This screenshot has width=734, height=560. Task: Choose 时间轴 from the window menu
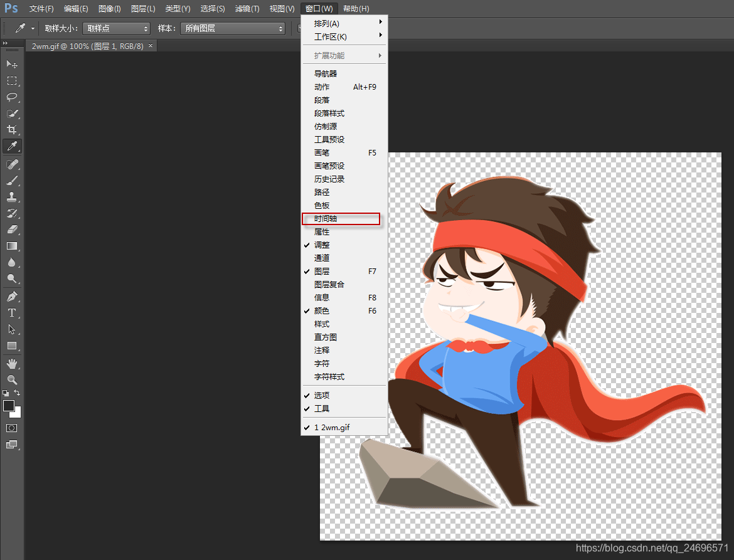pyautogui.click(x=344, y=218)
